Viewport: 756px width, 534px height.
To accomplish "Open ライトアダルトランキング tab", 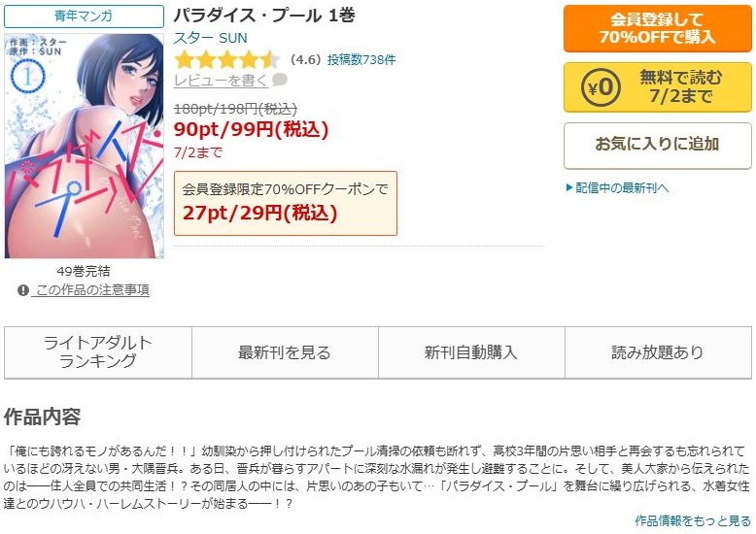I will coord(98,352).
